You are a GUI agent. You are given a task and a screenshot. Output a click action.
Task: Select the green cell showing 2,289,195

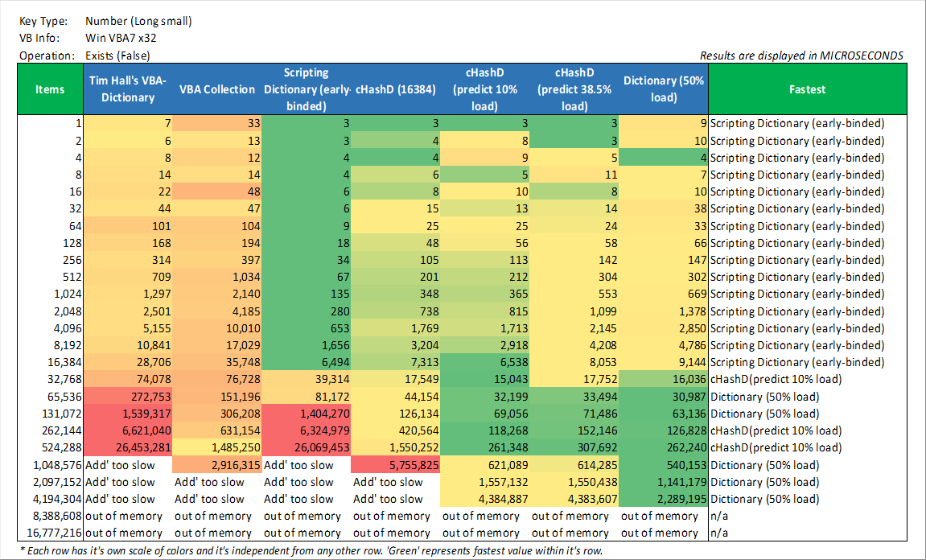coord(664,499)
